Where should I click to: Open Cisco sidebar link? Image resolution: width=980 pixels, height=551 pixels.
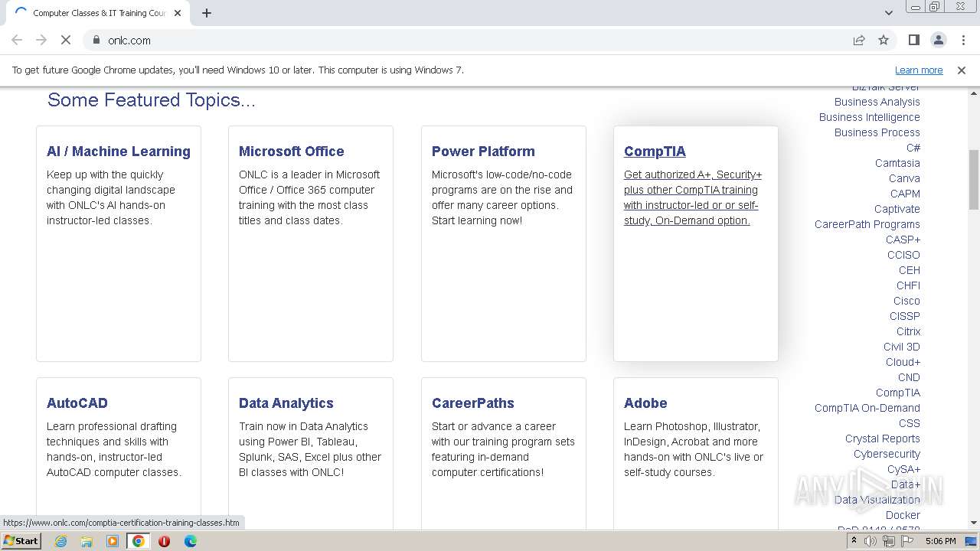(x=906, y=301)
